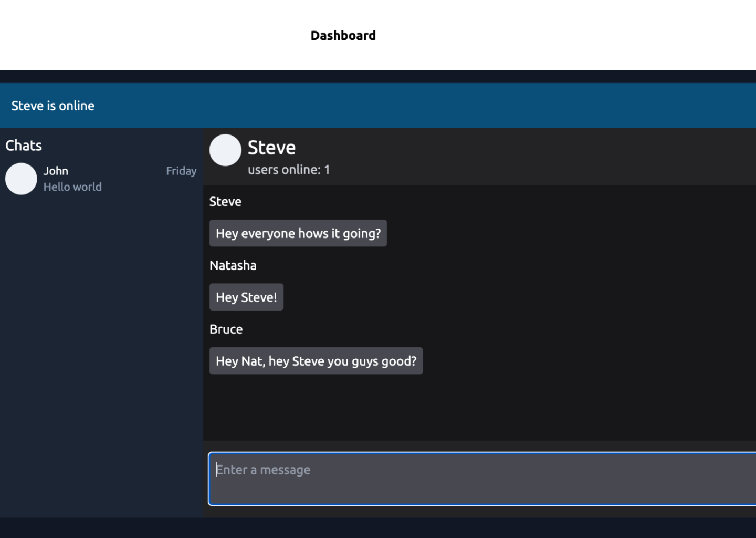The height and width of the screenshot is (538, 756).
Task: Click Bruce's 'Hey Nat, hey Steve you guys good?' message
Action: [x=316, y=361]
